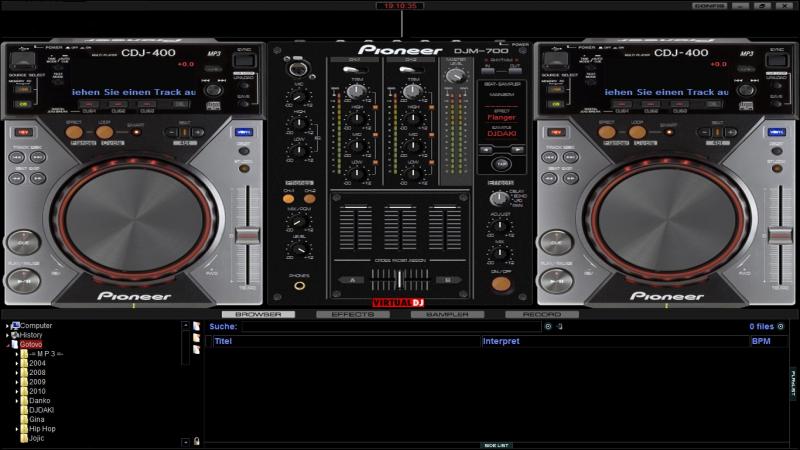Collapse the Gotovo tree node

click(x=7, y=345)
